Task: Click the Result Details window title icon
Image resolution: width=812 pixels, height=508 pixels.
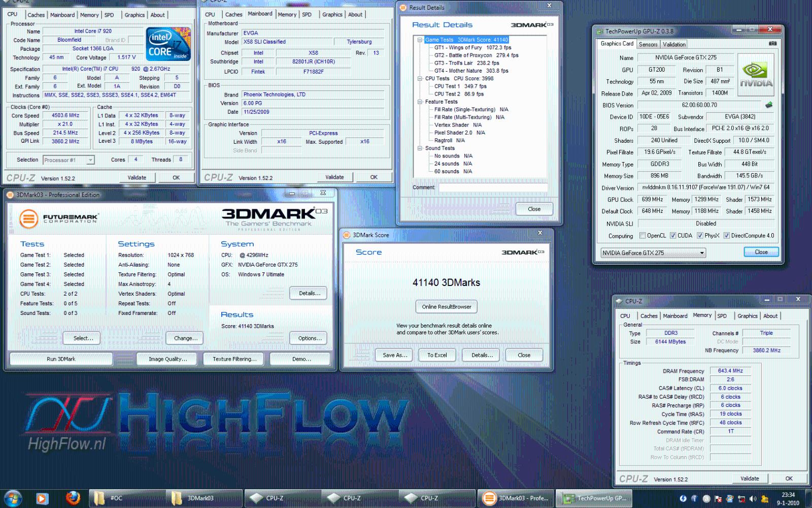Action: [x=403, y=8]
